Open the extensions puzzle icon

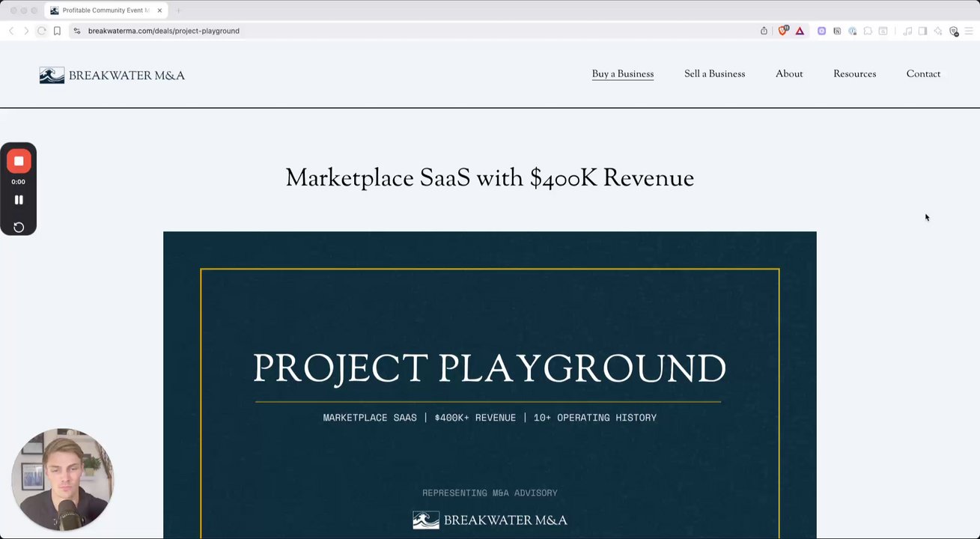[x=868, y=31]
